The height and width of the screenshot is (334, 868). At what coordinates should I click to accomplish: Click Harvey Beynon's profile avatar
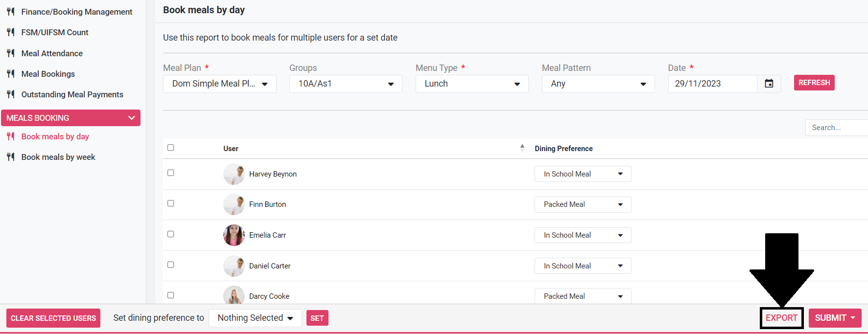(x=234, y=174)
